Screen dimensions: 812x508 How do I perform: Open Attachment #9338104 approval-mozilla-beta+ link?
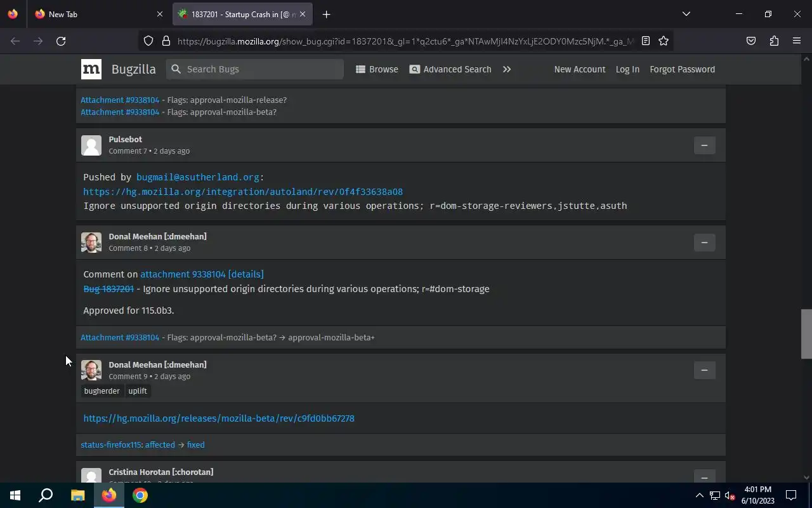pos(120,337)
